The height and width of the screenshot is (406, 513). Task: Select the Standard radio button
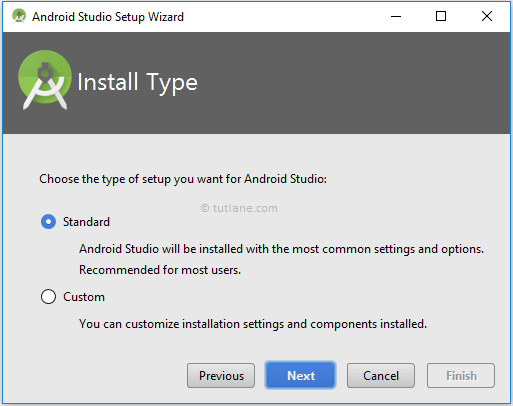point(48,222)
